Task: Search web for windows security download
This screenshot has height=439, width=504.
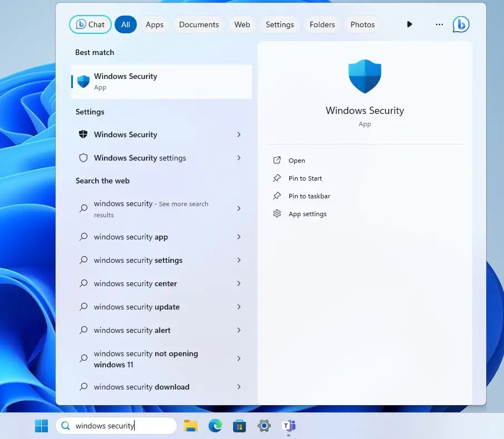Action: point(162,387)
